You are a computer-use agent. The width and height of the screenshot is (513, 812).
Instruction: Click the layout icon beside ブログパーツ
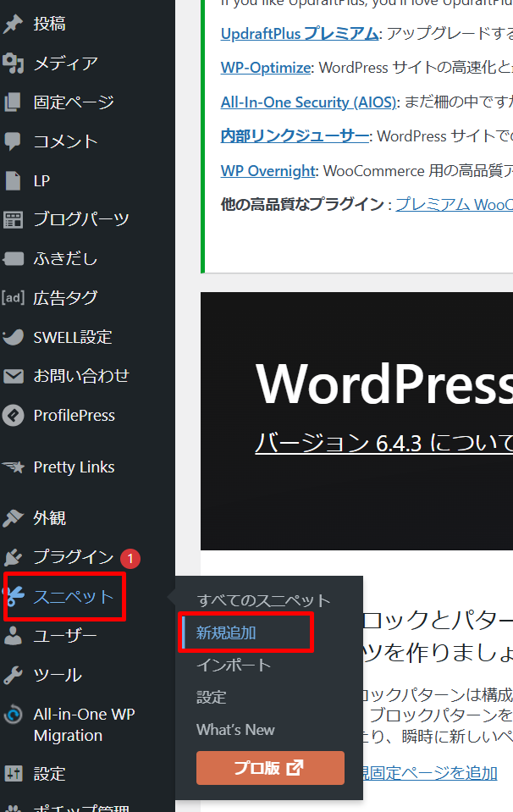click(x=13, y=219)
